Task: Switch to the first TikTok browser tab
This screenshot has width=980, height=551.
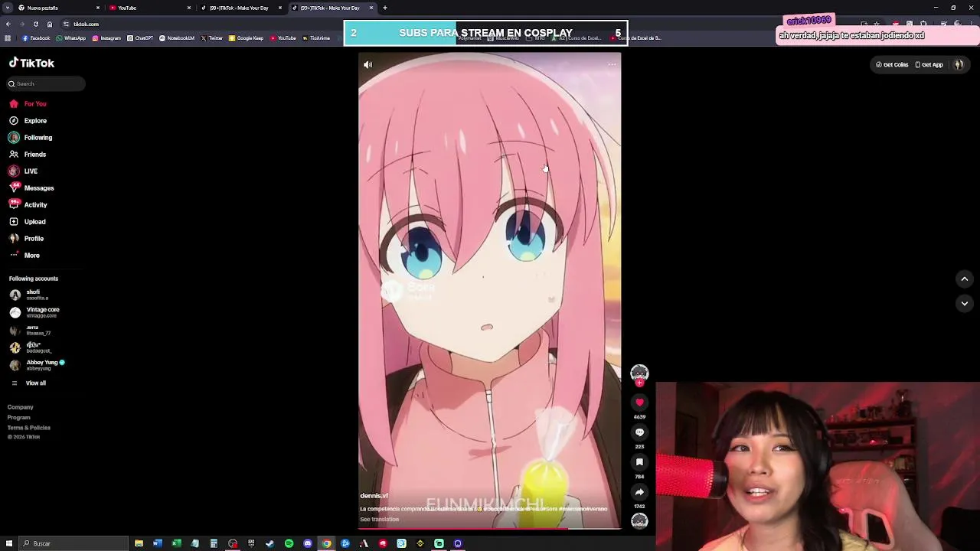Action: (x=240, y=8)
